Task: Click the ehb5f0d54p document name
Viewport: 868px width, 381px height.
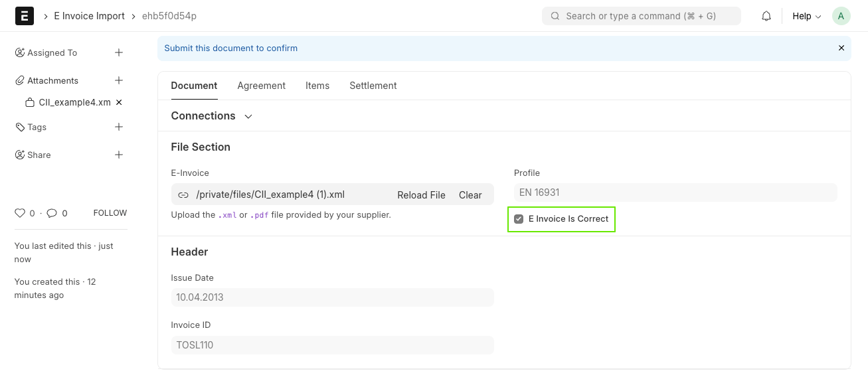Action: [169, 16]
